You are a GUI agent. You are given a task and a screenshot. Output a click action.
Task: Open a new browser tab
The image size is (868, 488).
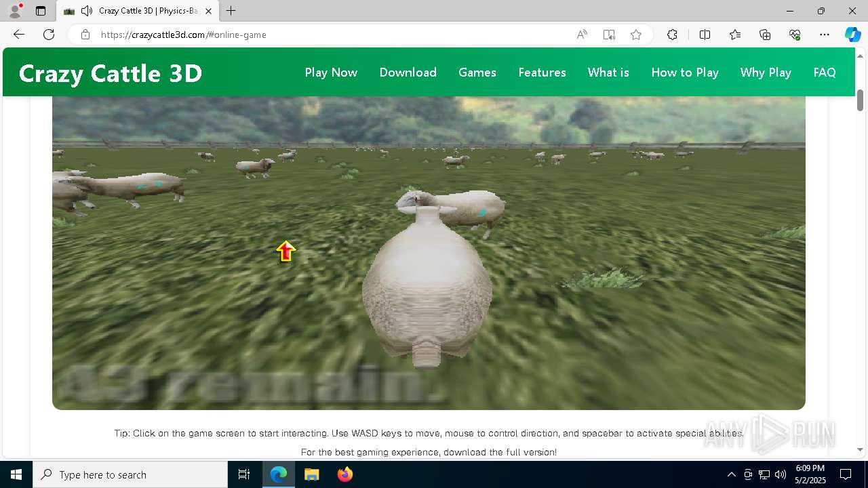click(x=231, y=11)
